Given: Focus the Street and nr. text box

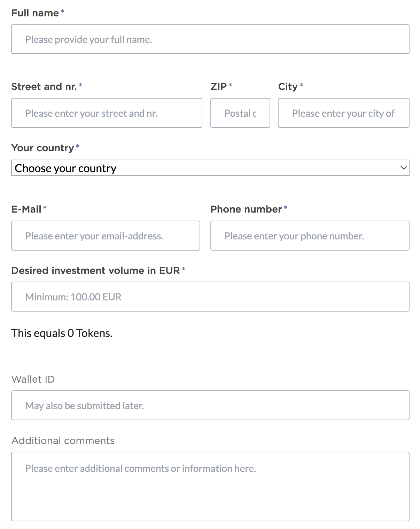Looking at the screenshot, I should (x=107, y=113).
